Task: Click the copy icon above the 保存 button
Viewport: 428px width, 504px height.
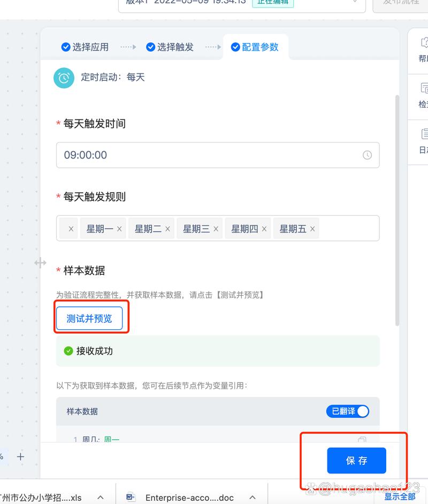Action: pyautogui.click(x=362, y=440)
